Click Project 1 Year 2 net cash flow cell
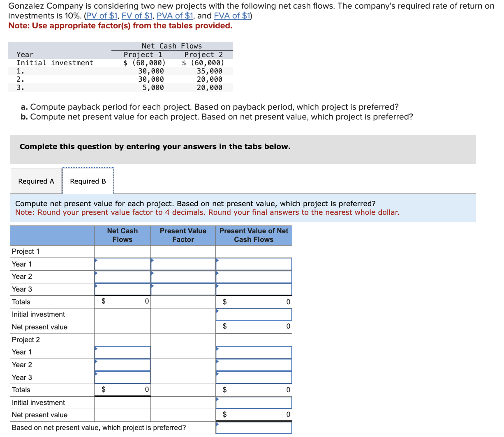Viewport: 504px width, 437px height. (122, 276)
